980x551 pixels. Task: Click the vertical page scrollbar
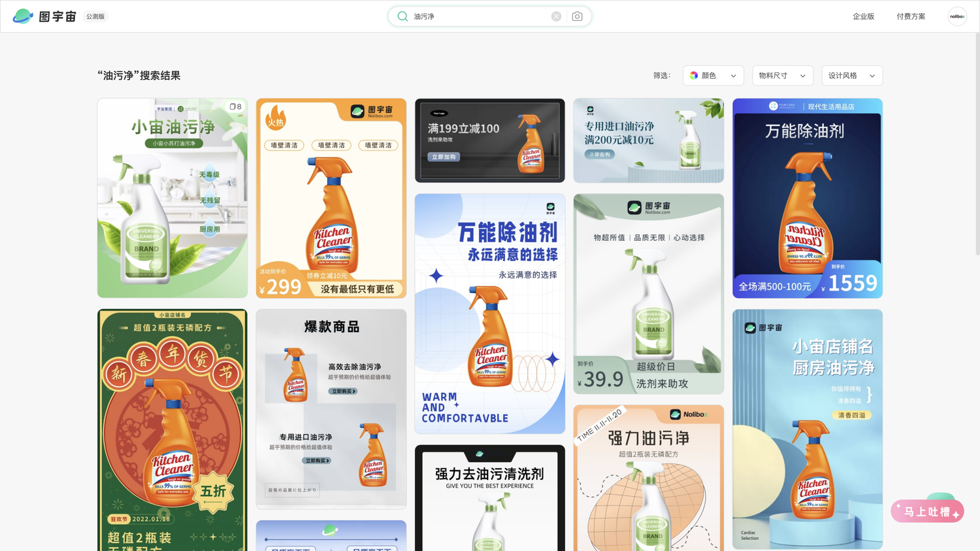[x=977, y=144]
